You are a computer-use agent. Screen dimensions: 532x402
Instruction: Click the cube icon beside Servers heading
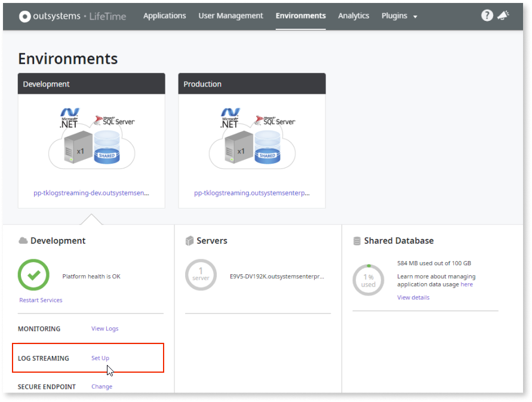pos(189,240)
